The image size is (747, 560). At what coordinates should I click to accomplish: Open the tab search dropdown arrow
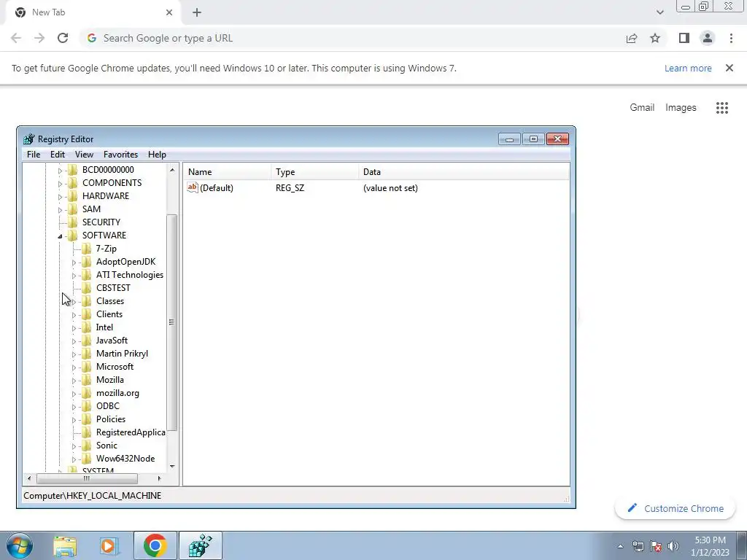659,12
